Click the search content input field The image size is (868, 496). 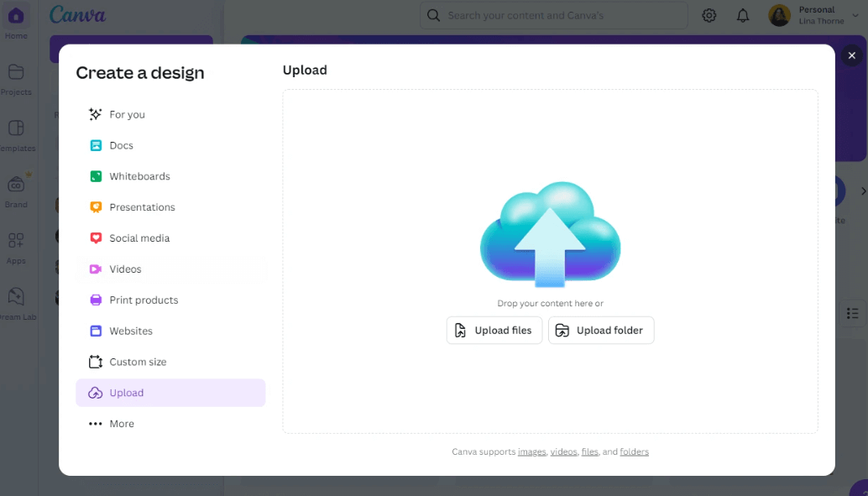[x=554, y=15]
